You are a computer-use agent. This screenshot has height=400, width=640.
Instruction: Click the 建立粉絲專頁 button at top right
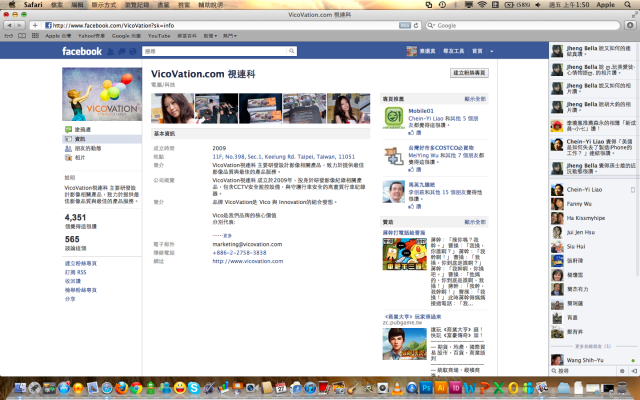click(x=469, y=73)
